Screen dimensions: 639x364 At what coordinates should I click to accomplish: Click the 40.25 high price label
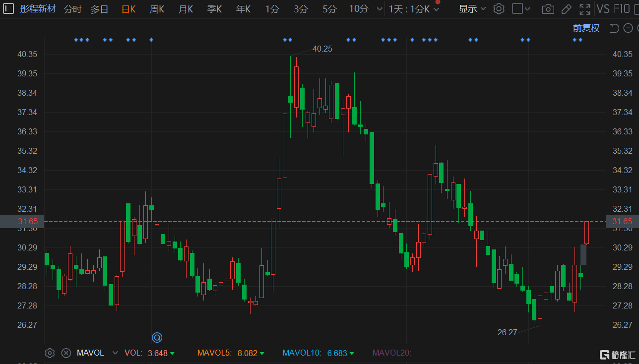pos(322,49)
